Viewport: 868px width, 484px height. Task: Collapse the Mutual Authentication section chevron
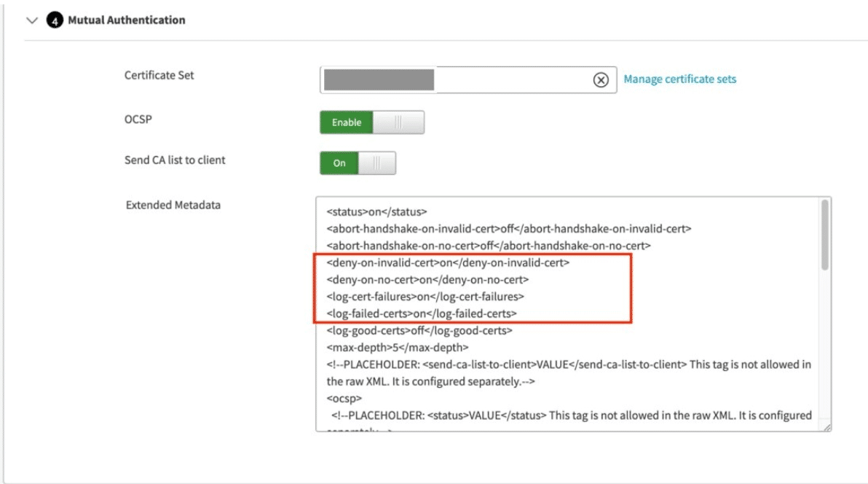click(31, 20)
